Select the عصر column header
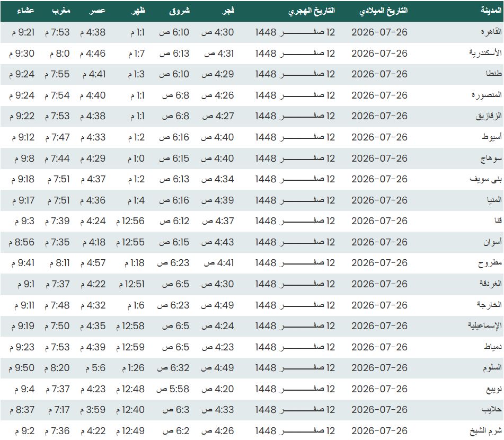This screenshot has height=440, width=504. 97,11
